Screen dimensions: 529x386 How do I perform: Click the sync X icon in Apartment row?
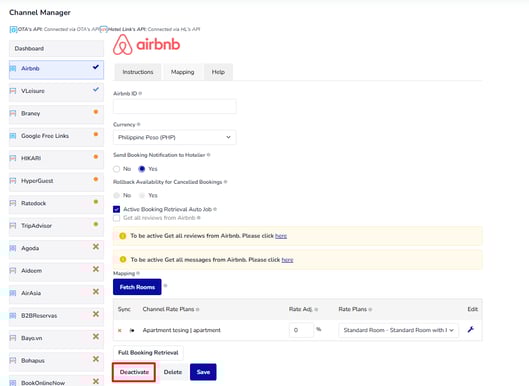pyautogui.click(x=119, y=330)
